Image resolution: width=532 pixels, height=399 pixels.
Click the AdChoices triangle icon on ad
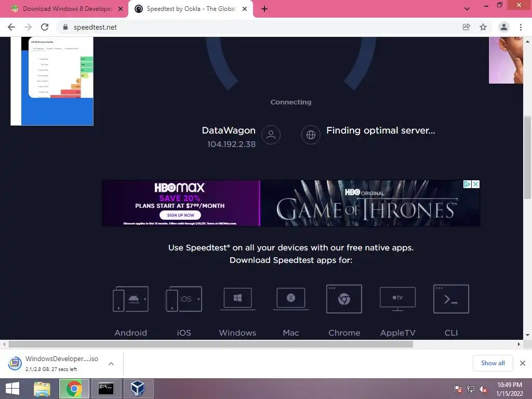coord(467,184)
